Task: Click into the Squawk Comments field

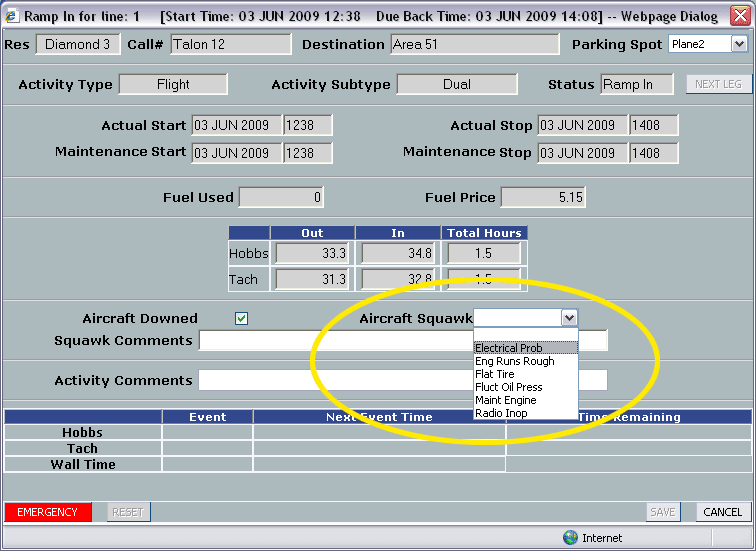Action: [403, 340]
